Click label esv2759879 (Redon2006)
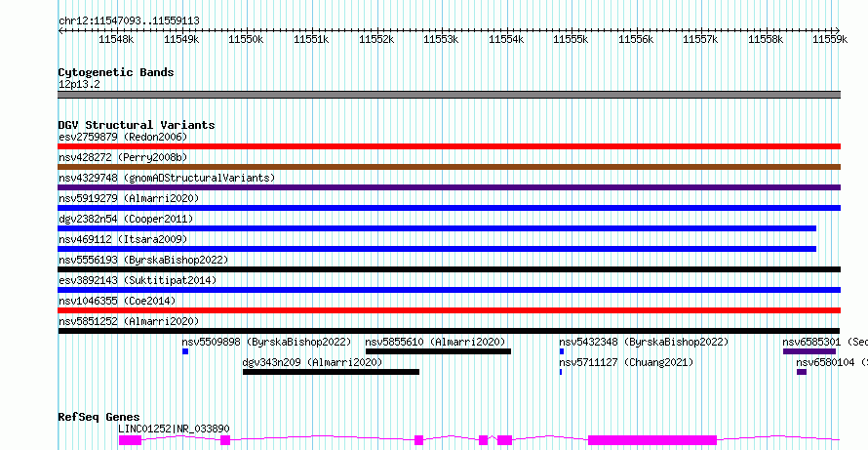868x450 pixels. point(123,137)
